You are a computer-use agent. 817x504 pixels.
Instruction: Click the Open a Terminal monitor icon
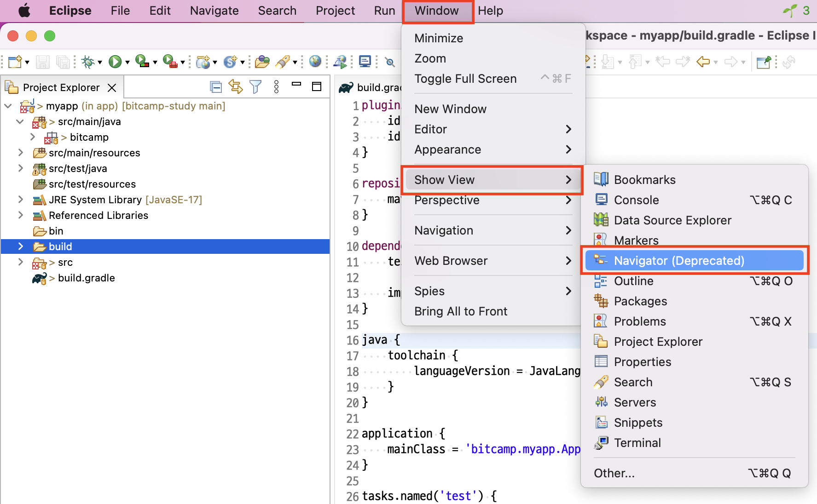click(x=365, y=61)
